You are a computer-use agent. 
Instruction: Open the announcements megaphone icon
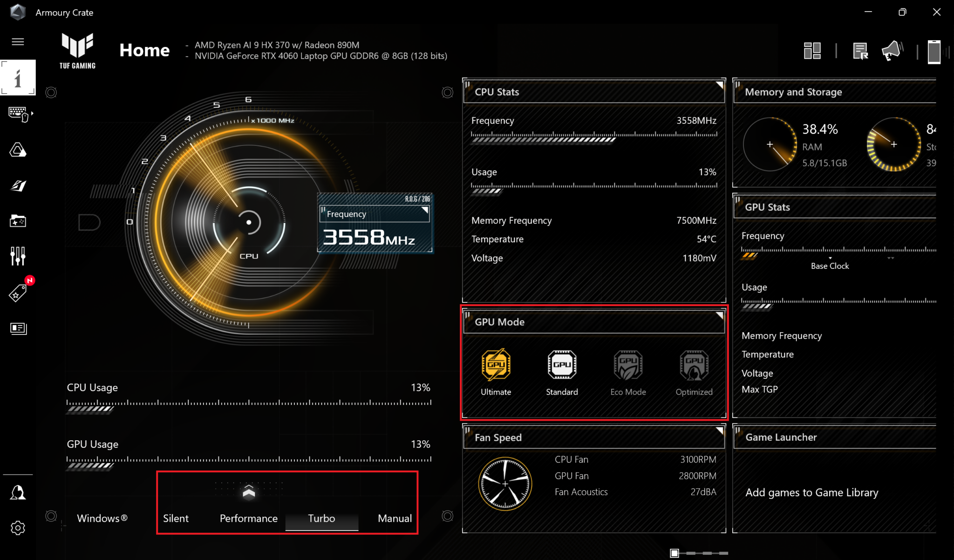coord(892,51)
